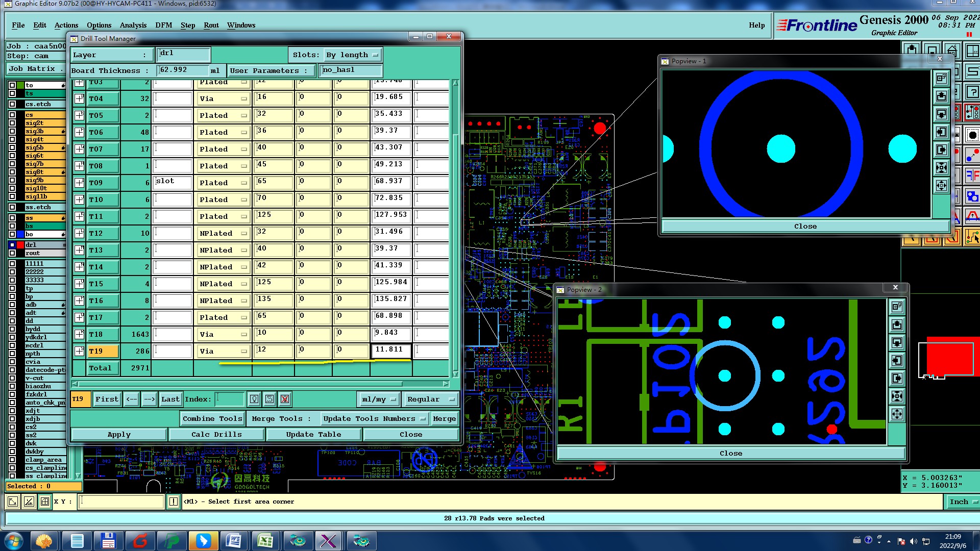Click the exclamation mark icon near coordinate field

174,502
